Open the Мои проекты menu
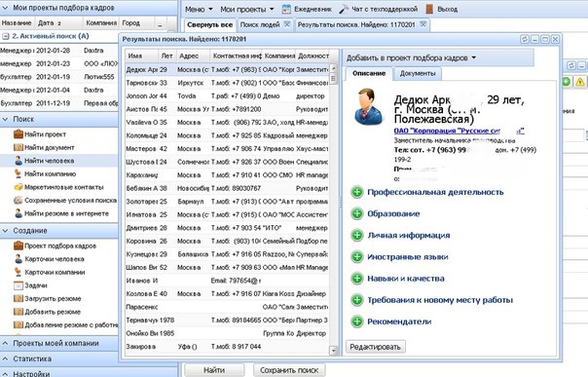Screen dimensions: 588x377 click(246, 9)
